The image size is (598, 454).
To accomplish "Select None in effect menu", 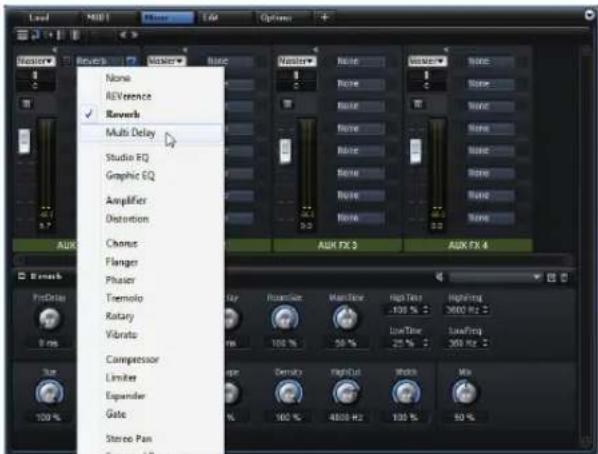I will click(118, 78).
